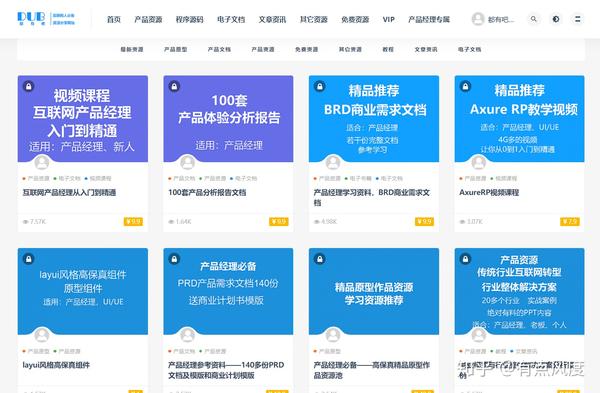Open 互联网产品经理从入门到精通 title link
The image size is (600, 393).
[69, 192]
